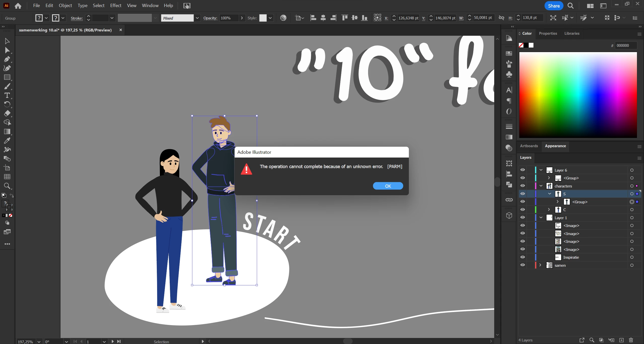Pick a color from the spectrum
644x344 pixels.
578,95
